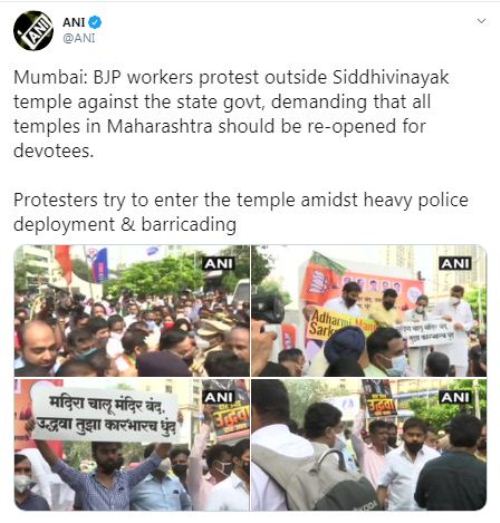Open the ANI profile avatar
Viewport: 500px width, 523px height.
pyautogui.click(x=33, y=31)
